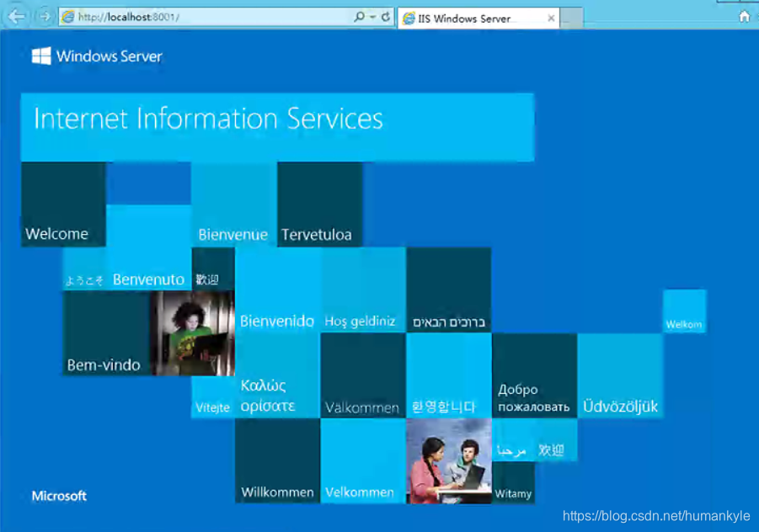The width and height of the screenshot is (759, 532).
Task: Click the Välkommen tile
Action: coord(363,375)
